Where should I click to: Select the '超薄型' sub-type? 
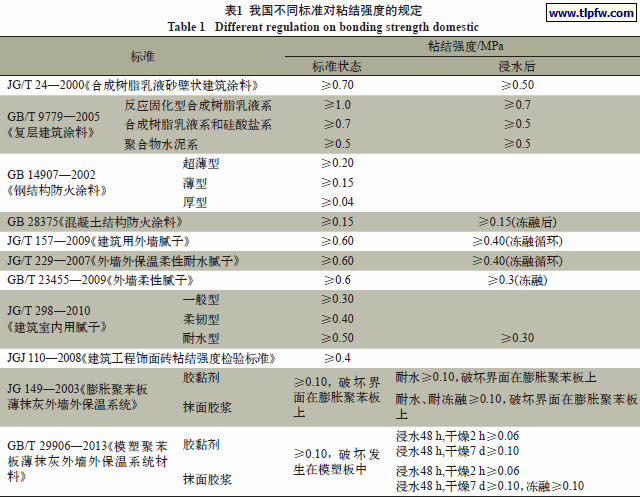pyautogui.click(x=201, y=164)
